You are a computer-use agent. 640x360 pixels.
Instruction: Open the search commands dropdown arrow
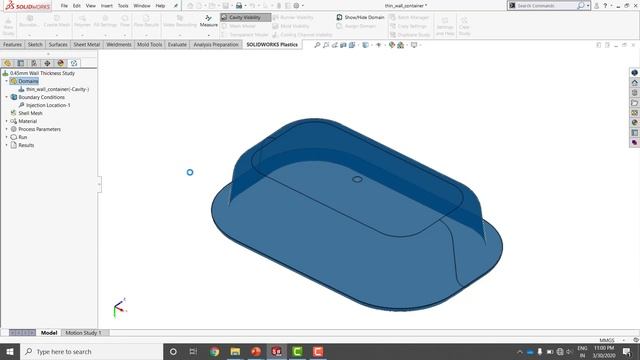click(x=588, y=6)
